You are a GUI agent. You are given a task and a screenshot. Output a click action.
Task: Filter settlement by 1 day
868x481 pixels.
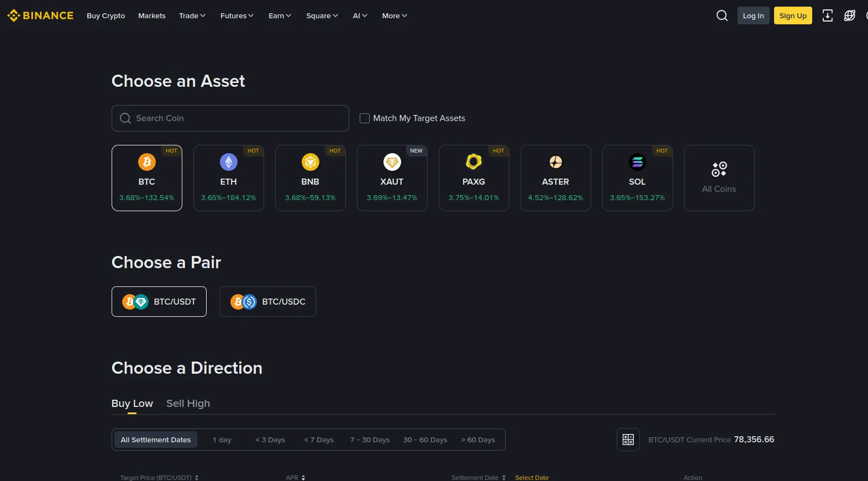(x=222, y=440)
